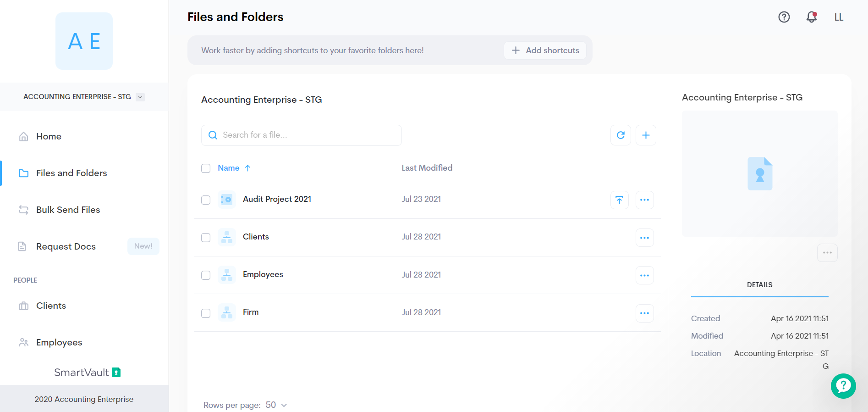Click upload icon on Audit Project 2021 row

[619, 200]
